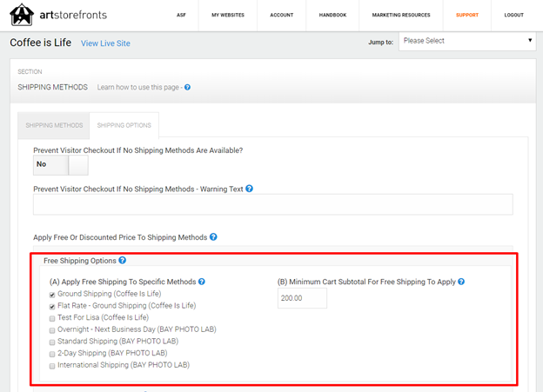The width and height of the screenshot is (543, 392).
Task: Check International Shipping (BAY PHOTO LAB)
Action: click(52, 366)
